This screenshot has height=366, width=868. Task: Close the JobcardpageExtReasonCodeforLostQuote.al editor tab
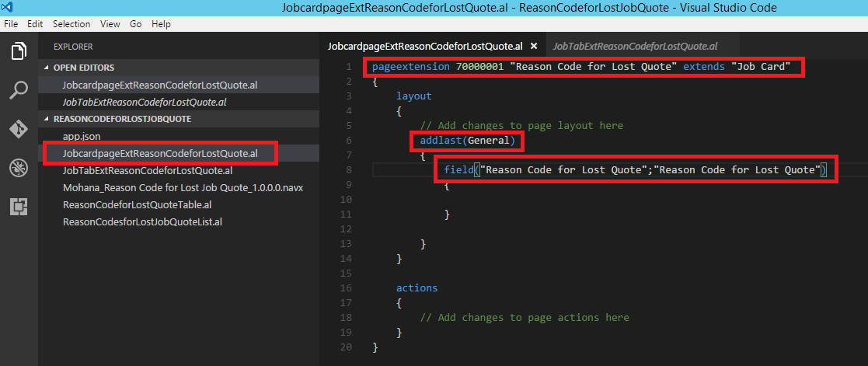click(534, 46)
